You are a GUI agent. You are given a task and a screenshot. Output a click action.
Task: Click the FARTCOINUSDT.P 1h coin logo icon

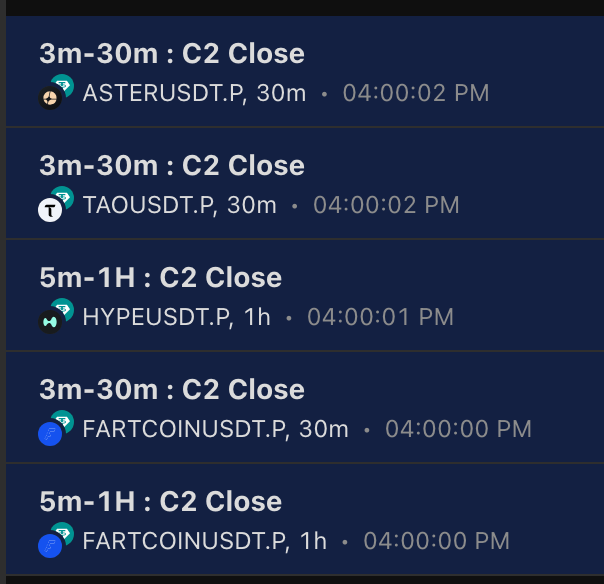click(x=51, y=545)
